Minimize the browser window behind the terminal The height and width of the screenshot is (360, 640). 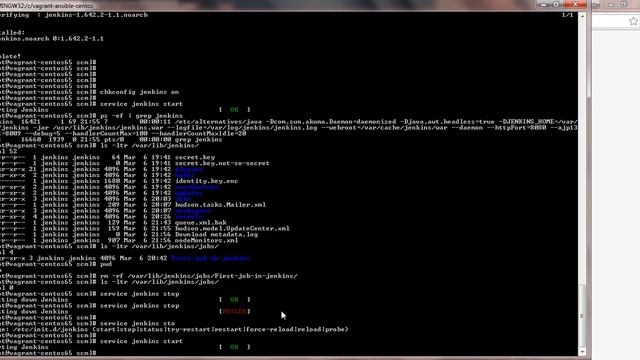pos(611,4)
